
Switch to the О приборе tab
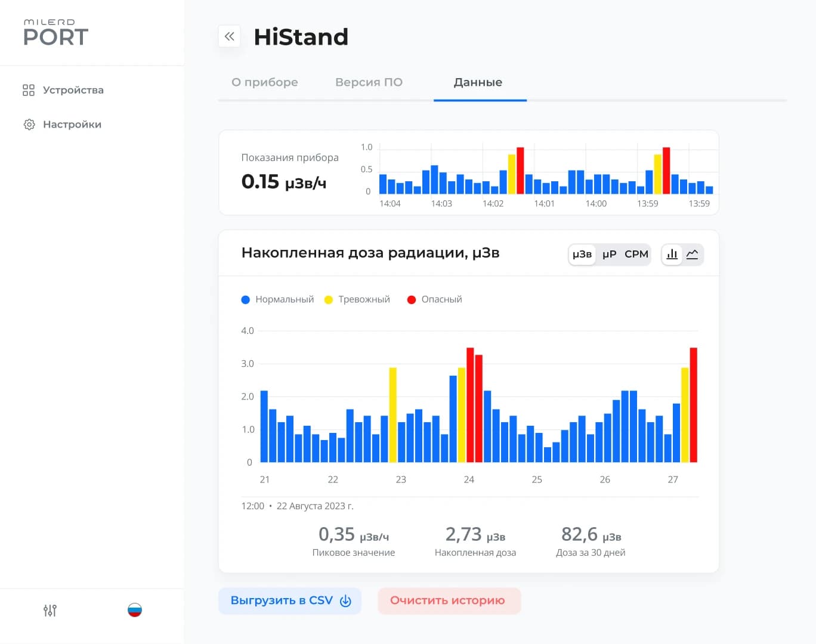coord(265,82)
